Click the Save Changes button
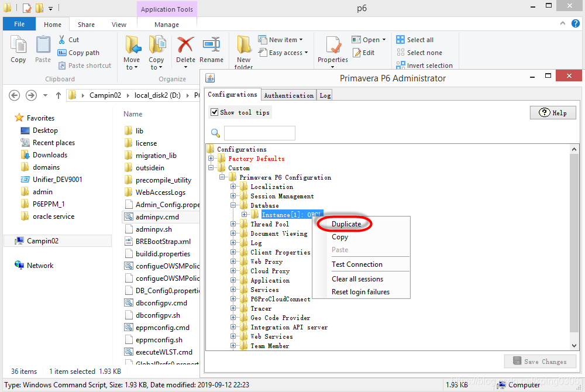The height and width of the screenshot is (392, 585). click(540, 362)
